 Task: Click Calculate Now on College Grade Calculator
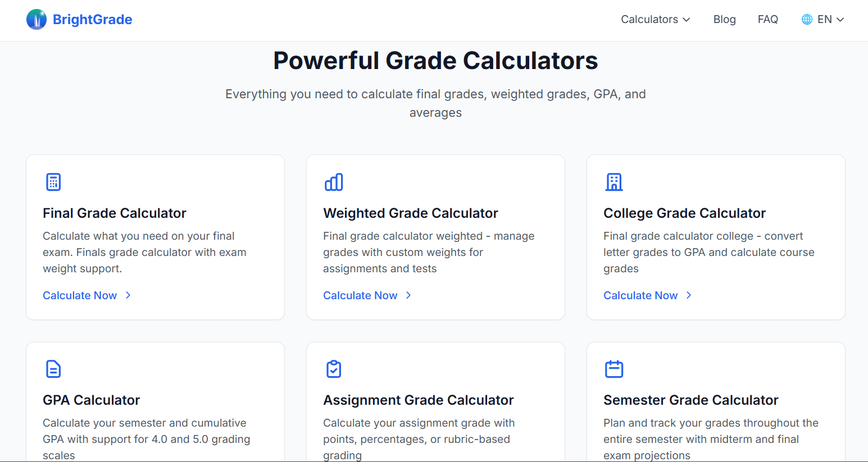[640, 295]
